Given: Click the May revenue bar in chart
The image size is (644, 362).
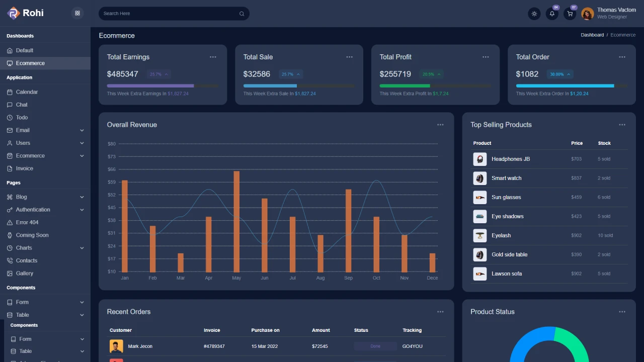Looking at the screenshot, I should 236,222.
